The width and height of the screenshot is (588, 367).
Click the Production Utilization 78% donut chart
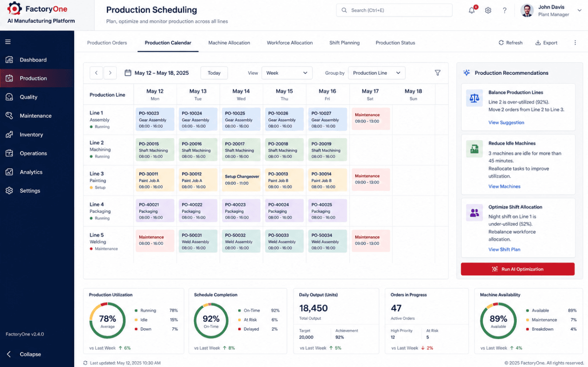[107, 320]
